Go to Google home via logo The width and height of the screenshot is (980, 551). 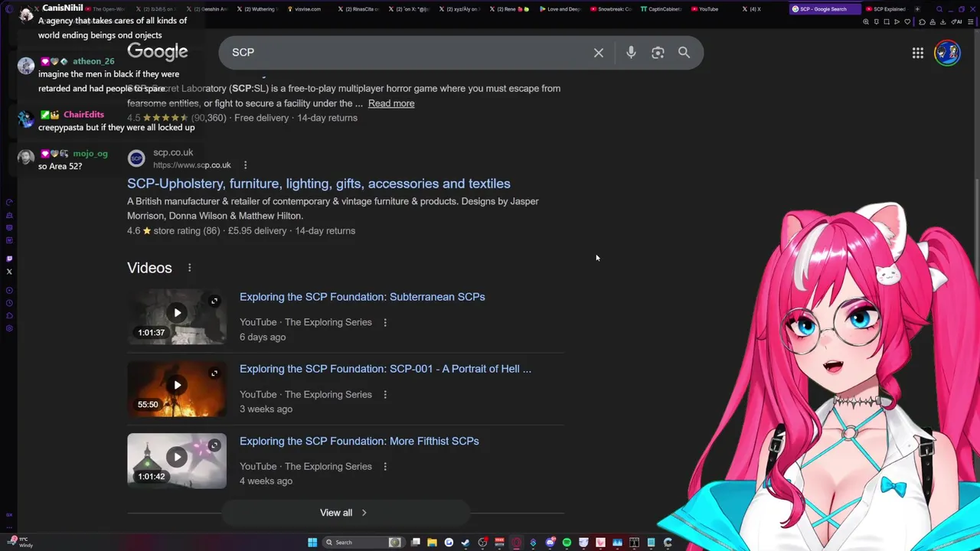(157, 52)
